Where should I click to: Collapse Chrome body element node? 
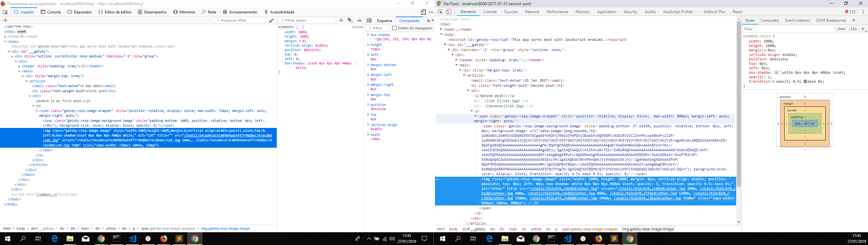click(441, 34)
